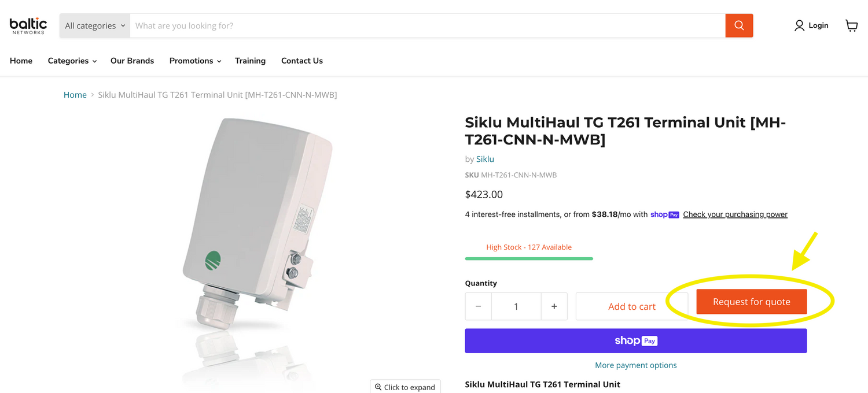Open the All categories search dropdown
The image size is (868, 393).
(95, 26)
